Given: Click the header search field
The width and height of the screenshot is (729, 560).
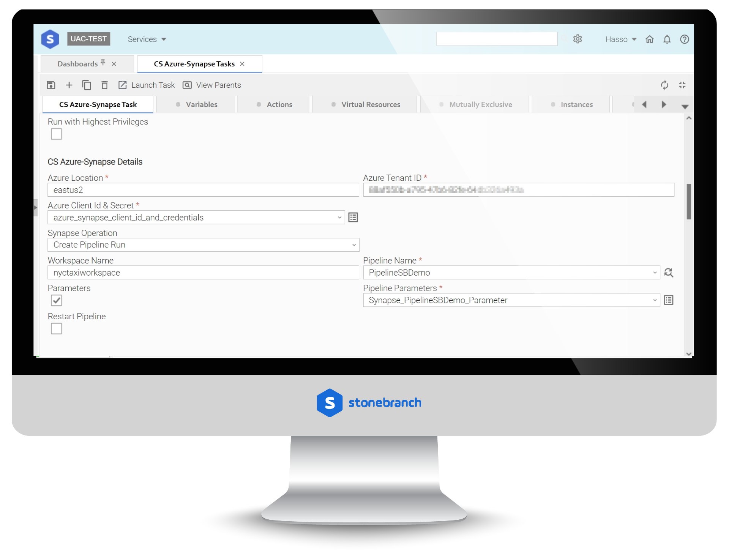Looking at the screenshot, I should [x=497, y=39].
